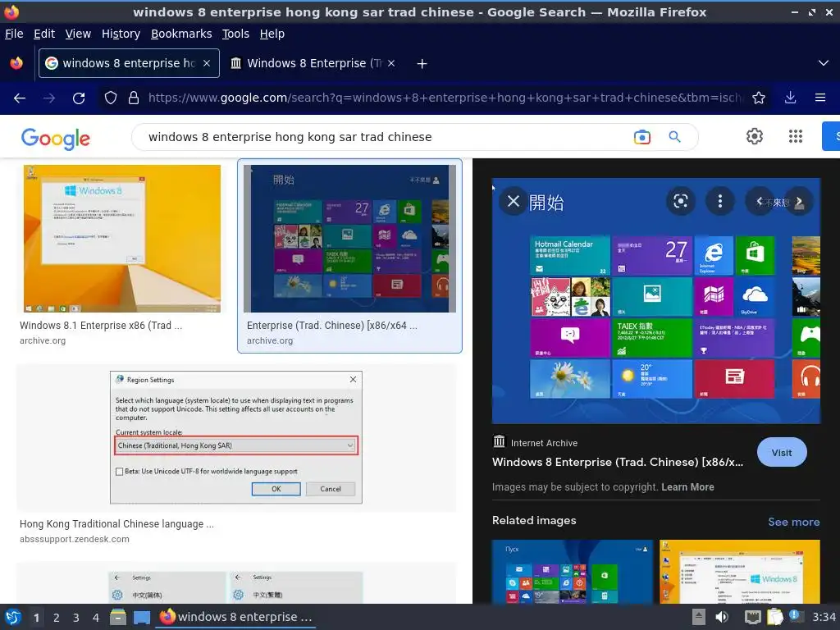Open the Firefox downloads panel
The width and height of the screenshot is (840, 630).
click(x=790, y=98)
